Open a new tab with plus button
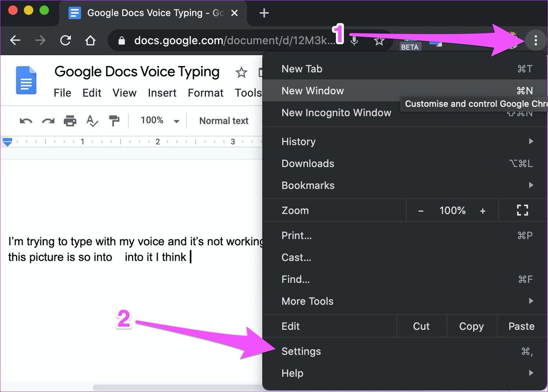This screenshot has height=392, width=548. [x=264, y=13]
